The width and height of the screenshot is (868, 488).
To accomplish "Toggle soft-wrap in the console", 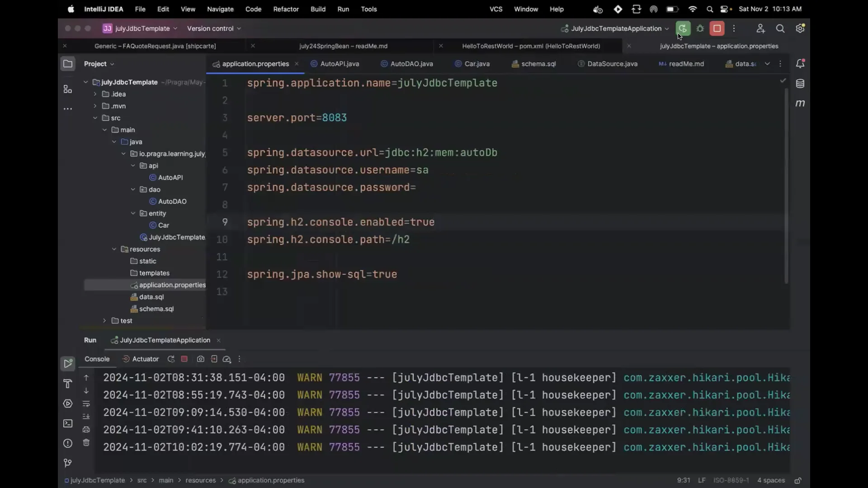I will 86,404.
